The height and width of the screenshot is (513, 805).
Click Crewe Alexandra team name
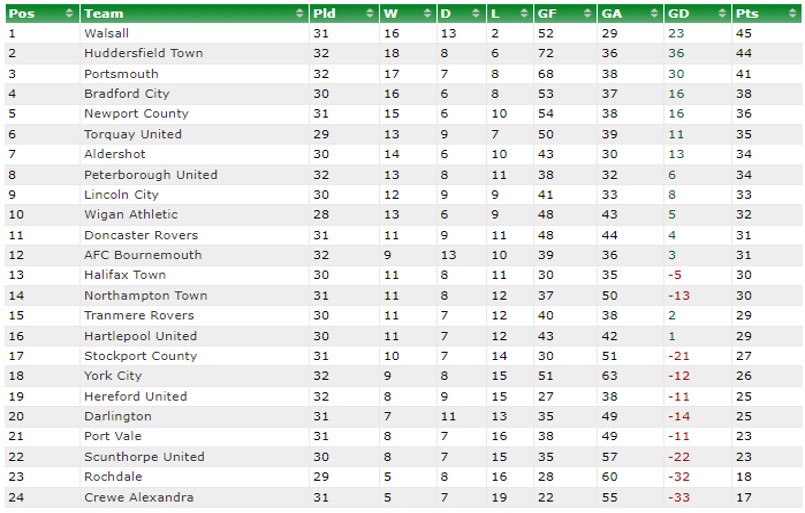[x=139, y=497]
